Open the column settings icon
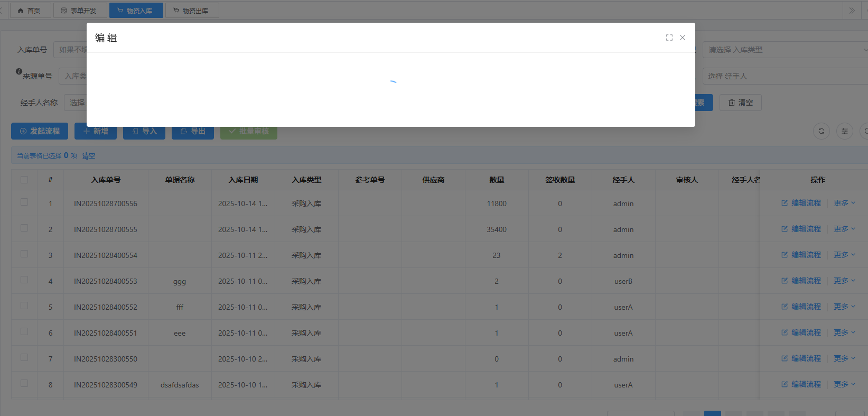The height and width of the screenshot is (416, 868). click(x=844, y=131)
